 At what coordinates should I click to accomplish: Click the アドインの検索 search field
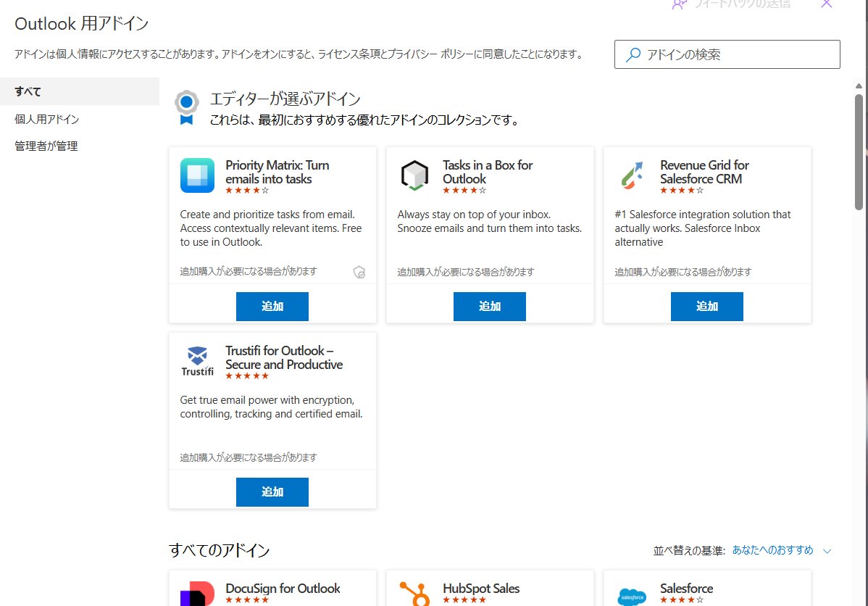point(727,54)
